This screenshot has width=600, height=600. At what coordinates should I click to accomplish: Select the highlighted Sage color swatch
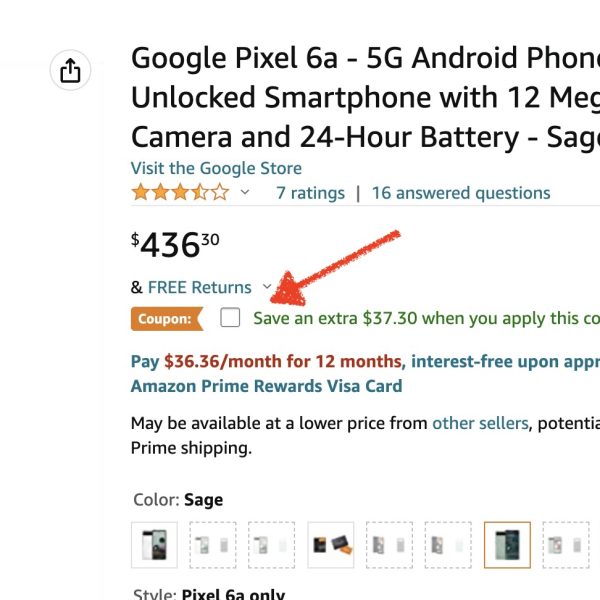507,545
